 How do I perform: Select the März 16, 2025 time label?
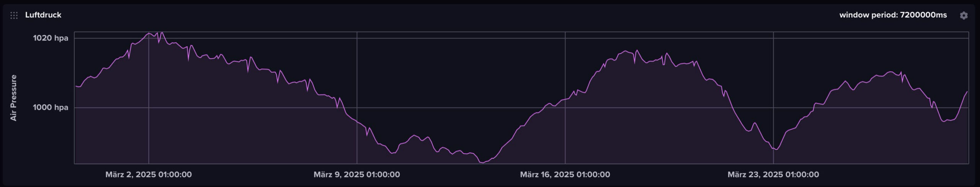tap(565, 174)
